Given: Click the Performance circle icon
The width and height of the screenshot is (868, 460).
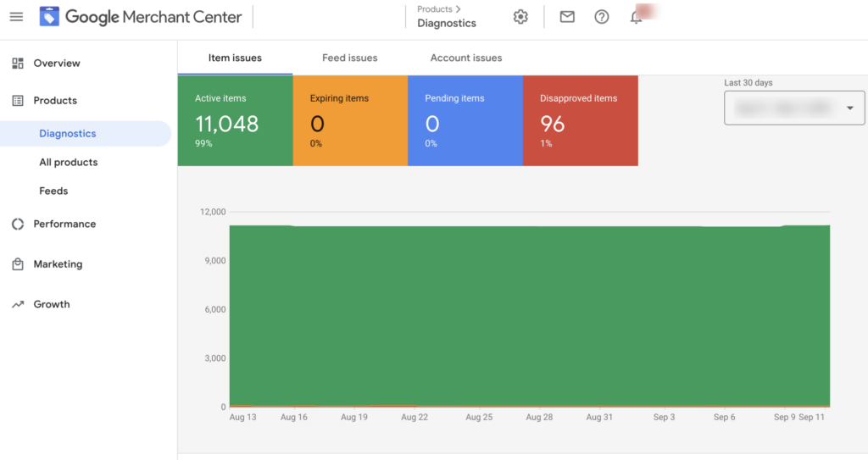Looking at the screenshot, I should coord(18,224).
